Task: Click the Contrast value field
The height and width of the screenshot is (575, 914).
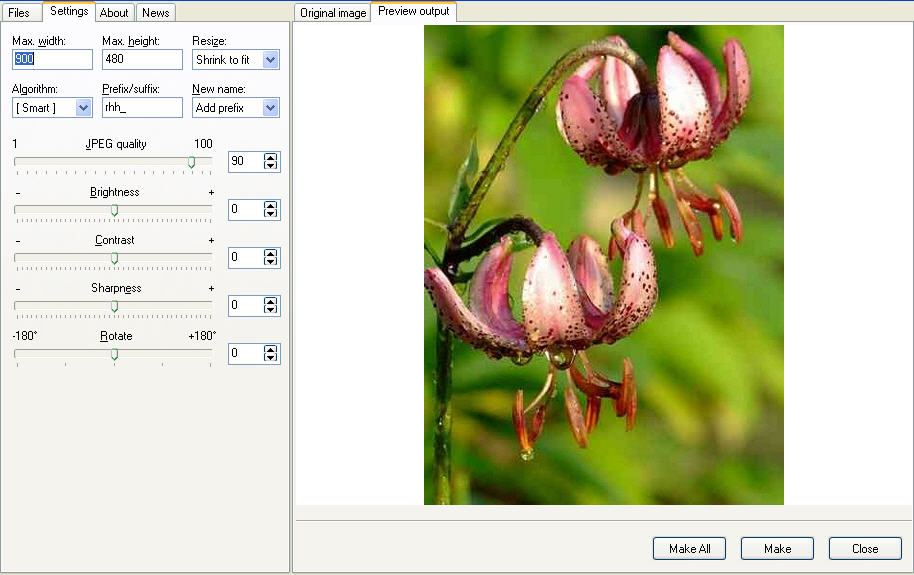Action: (245, 257)
